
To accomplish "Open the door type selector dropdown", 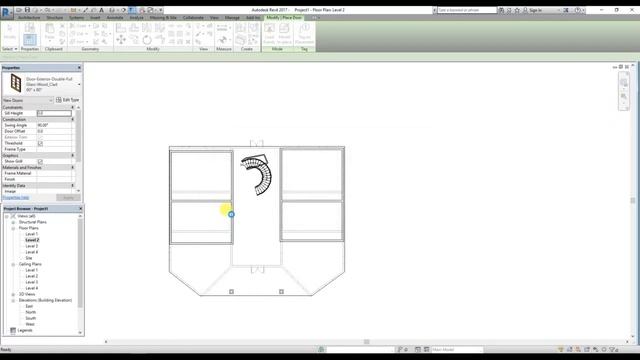I will 79,84.
